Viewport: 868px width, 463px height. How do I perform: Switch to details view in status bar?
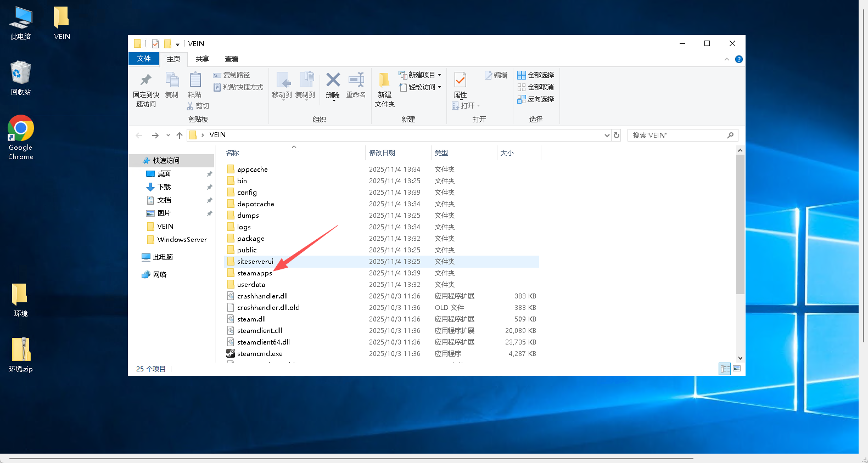[x=725, y=369]
